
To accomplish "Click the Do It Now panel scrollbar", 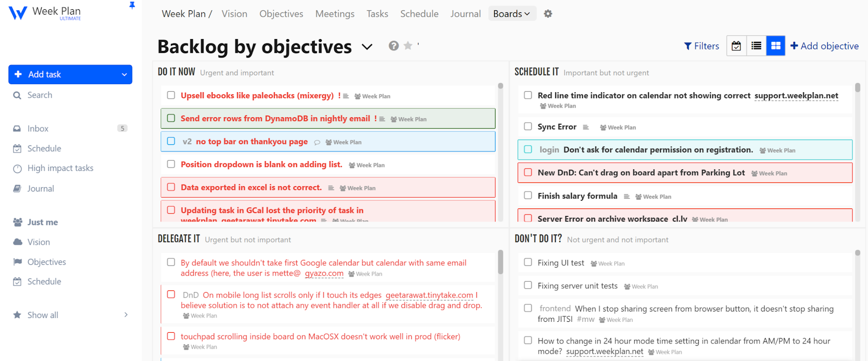I will tap(500, 86).
